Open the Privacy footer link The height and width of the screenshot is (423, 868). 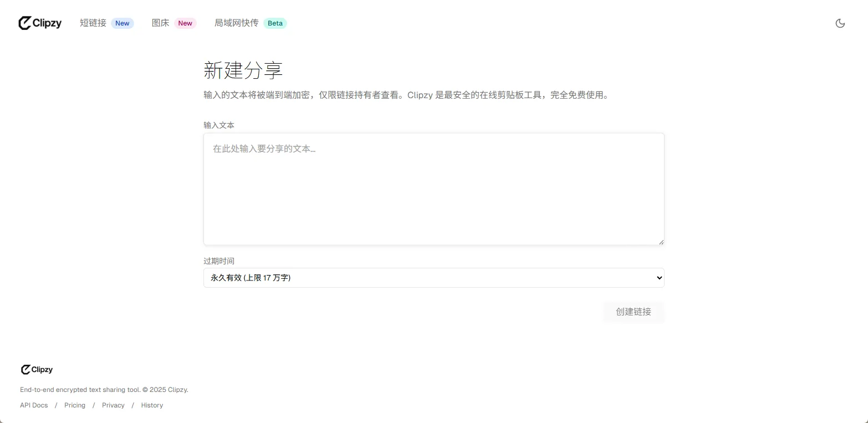[x=113, y=405]
